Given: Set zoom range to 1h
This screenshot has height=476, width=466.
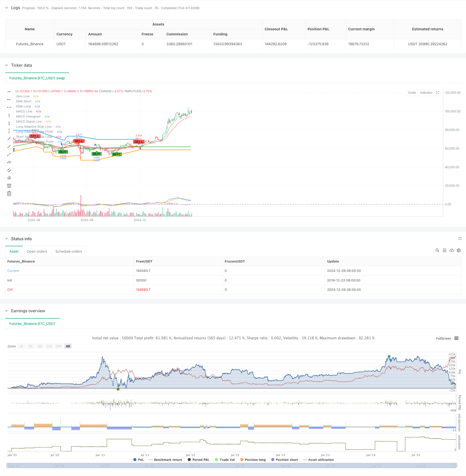Looking at the screenshot, I should click(21, 346).
